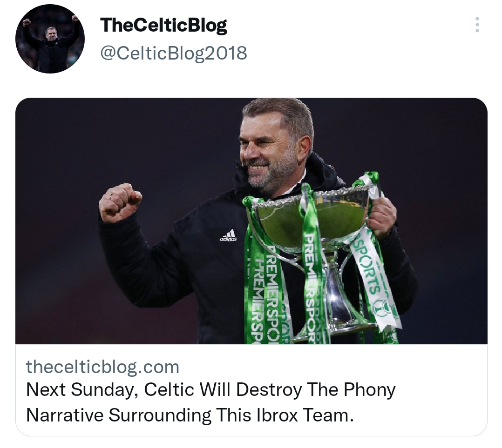Select the @CelticBlog2018 handle
The image size is (502, 448).
coord(174,53)
